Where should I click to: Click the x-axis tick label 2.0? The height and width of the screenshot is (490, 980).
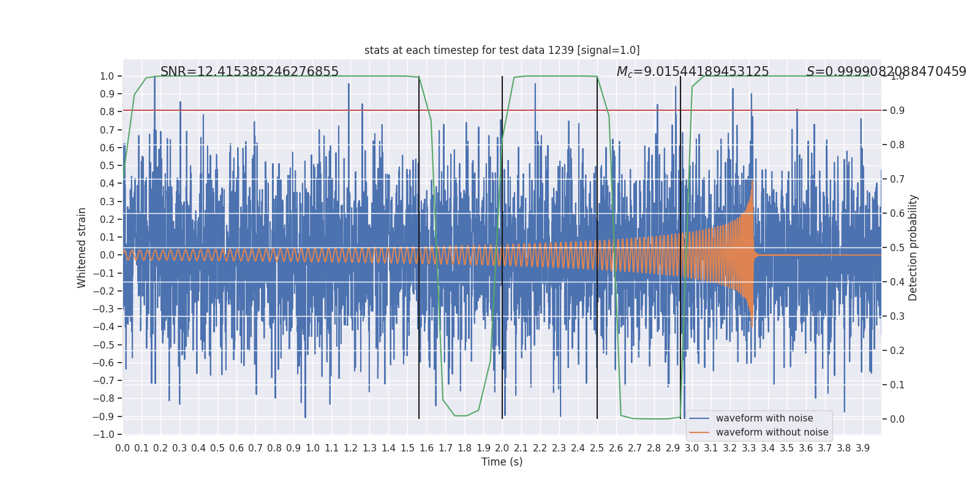(502, 448)
